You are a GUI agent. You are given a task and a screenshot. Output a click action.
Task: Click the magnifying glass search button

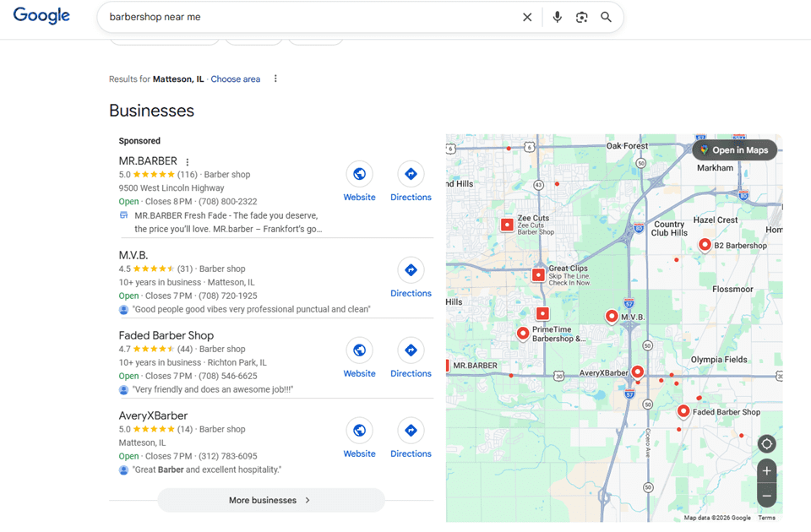606,17
